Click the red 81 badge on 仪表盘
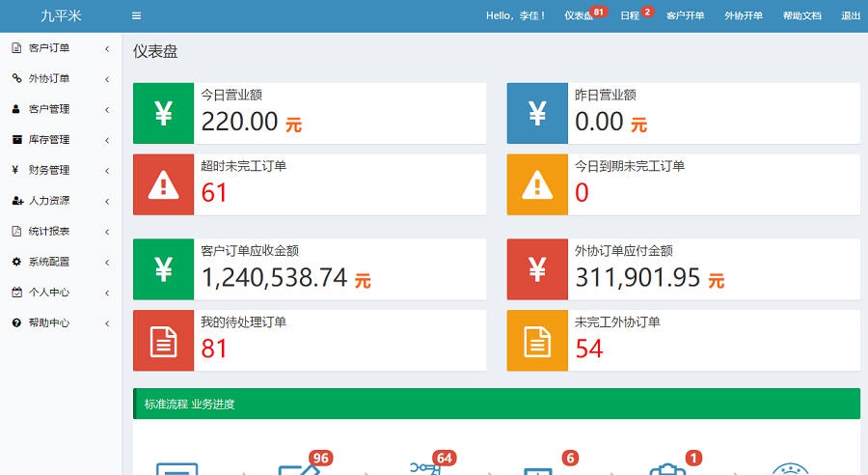Image resolution: width=868 pixels, height=475 pixels. [x=598, y=12]
